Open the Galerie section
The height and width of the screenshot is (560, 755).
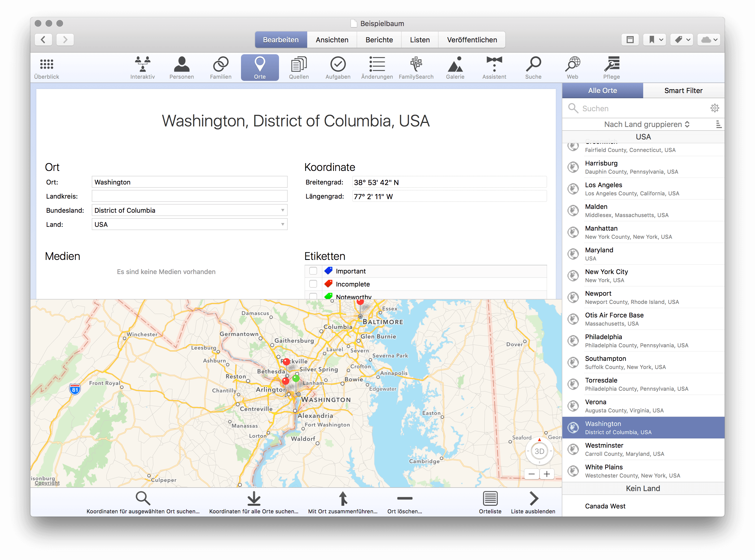click(x=455, y=68)
